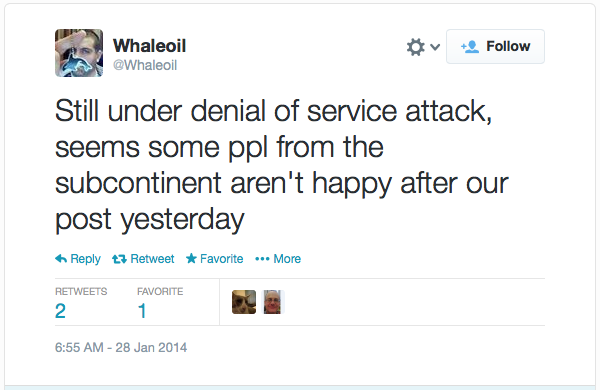
Task: Click the Retweet arrows icon
Action: [119, 259]
